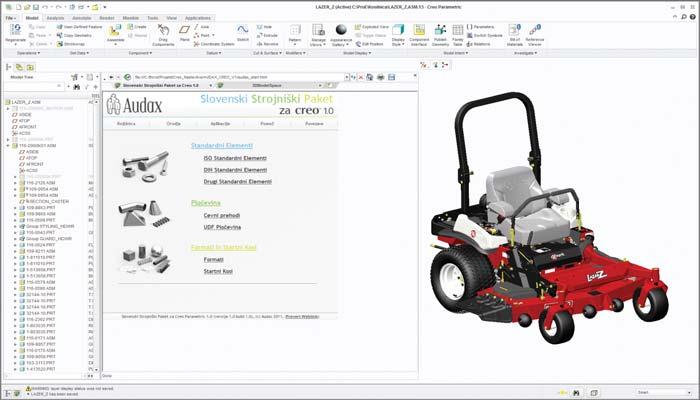Viewport: 700px width, 400px height.
Task: Click the Regenerate icon
Action: [x=15, y=30]
